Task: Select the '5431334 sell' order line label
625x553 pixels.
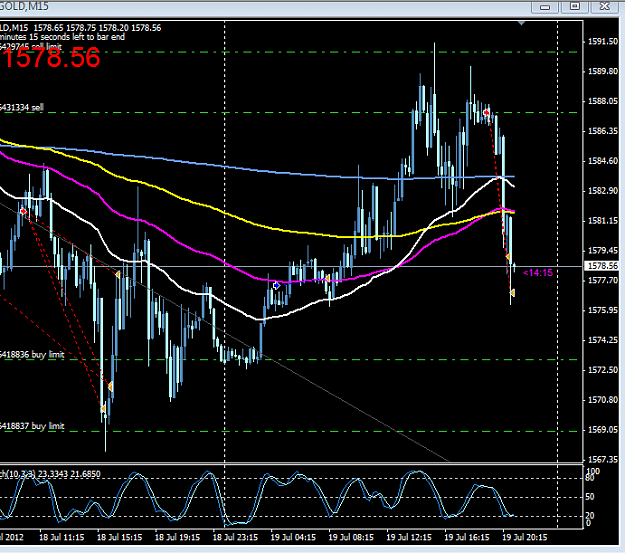Action: [x=22, y=107]
